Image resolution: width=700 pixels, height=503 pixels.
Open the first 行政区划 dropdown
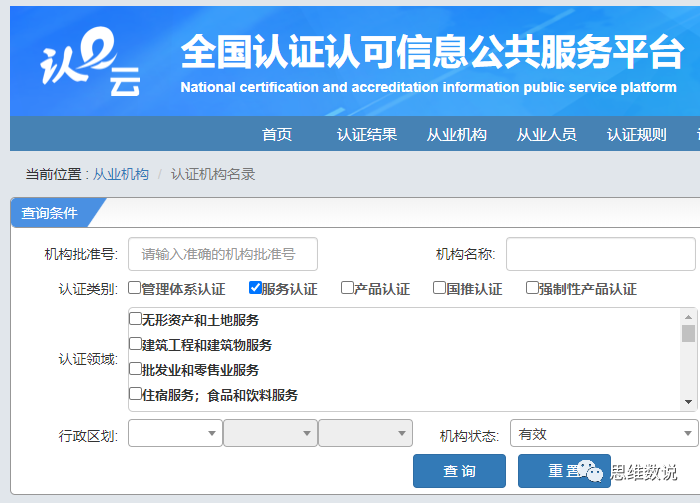(x=175, y=433)
